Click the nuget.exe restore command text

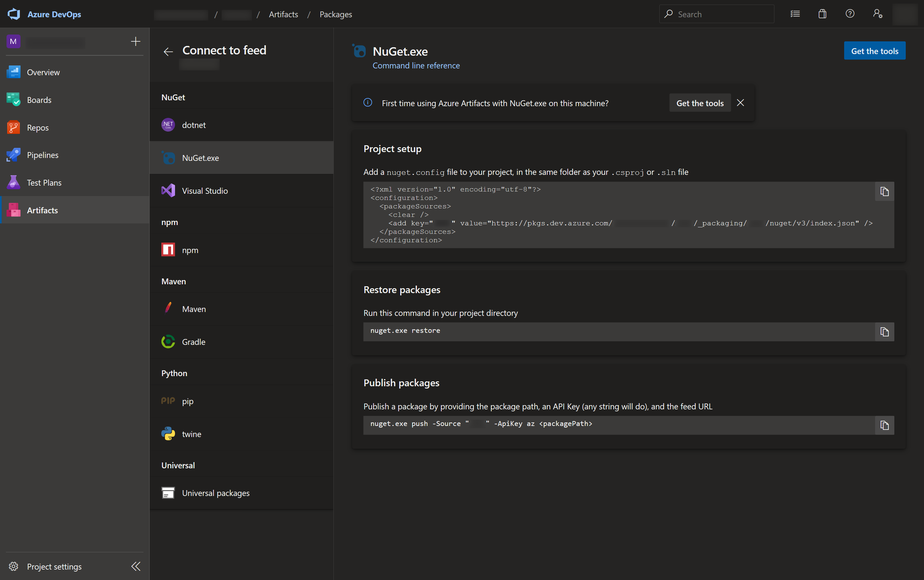[x=405, y=331]
